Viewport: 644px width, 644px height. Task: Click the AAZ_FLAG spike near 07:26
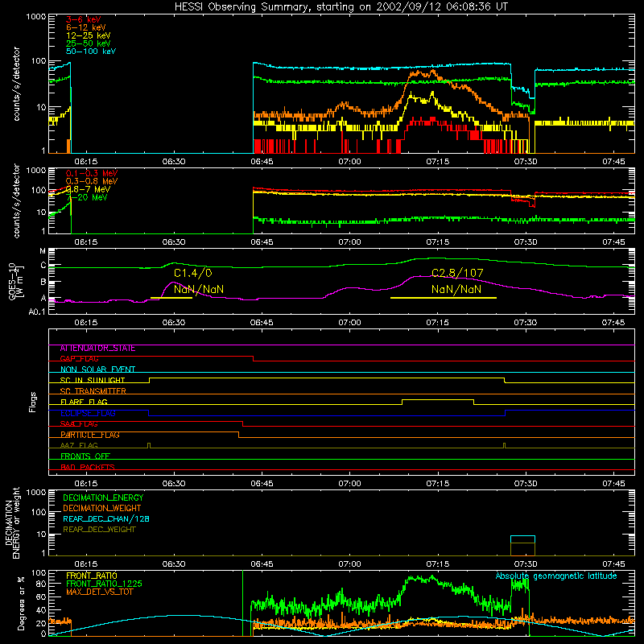coord(505,446)
